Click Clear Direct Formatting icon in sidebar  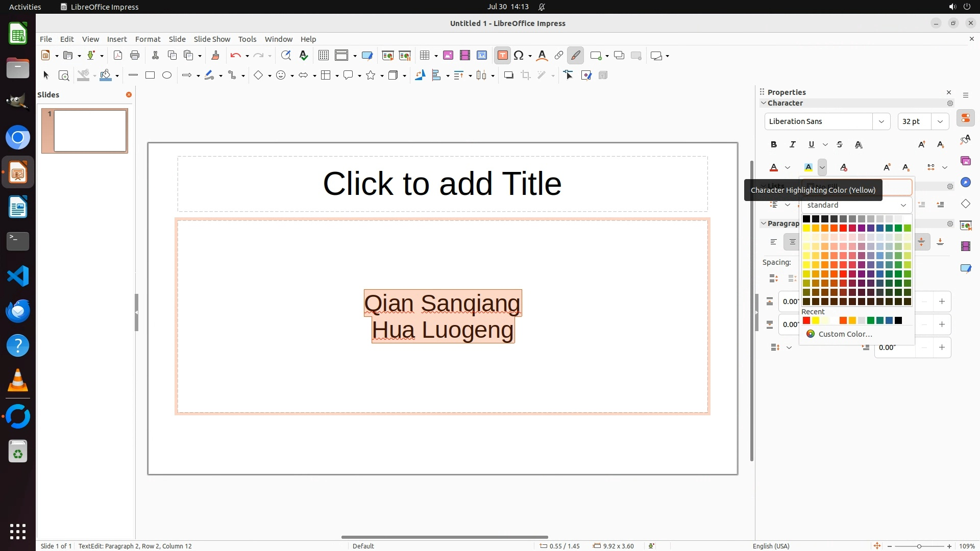point(844,167)
